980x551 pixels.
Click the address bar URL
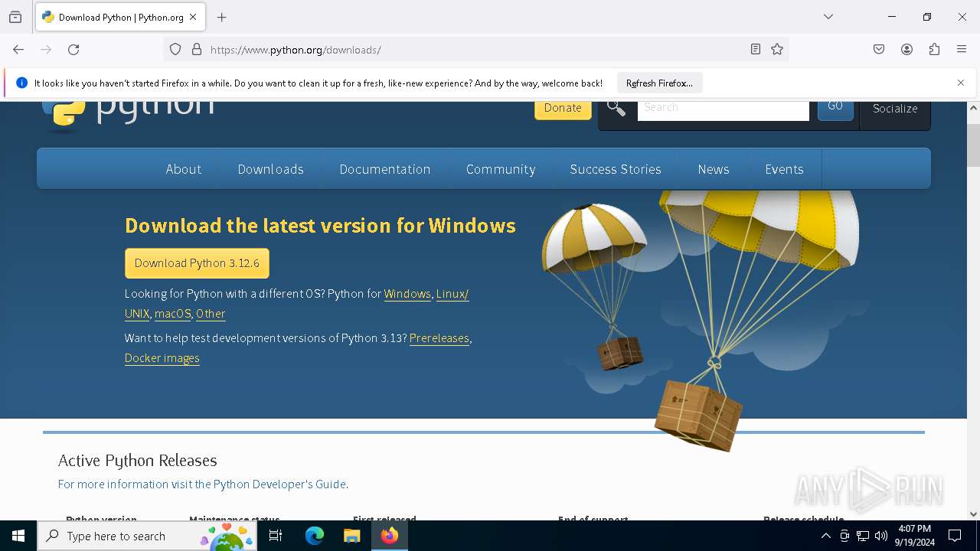coord(296,50)
